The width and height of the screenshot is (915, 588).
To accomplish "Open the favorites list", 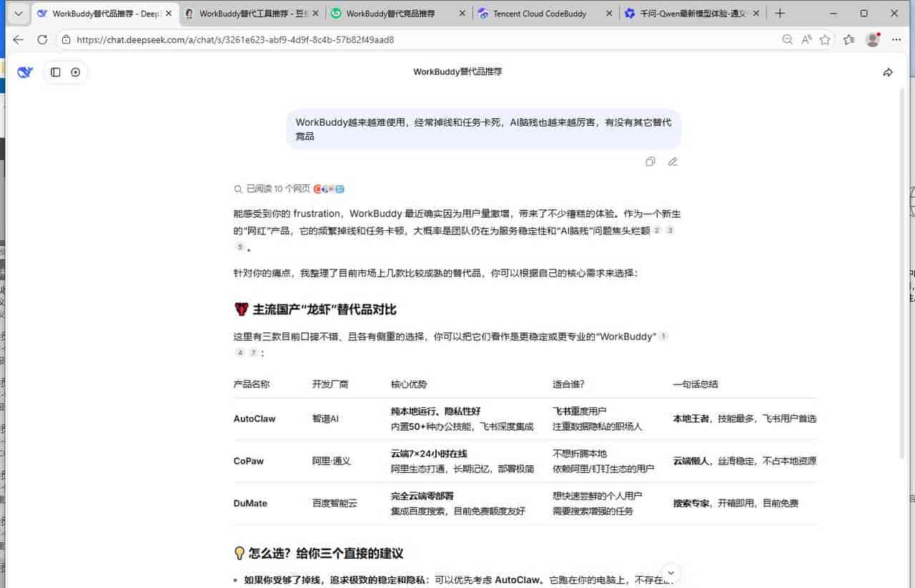I will click(849, 40).
